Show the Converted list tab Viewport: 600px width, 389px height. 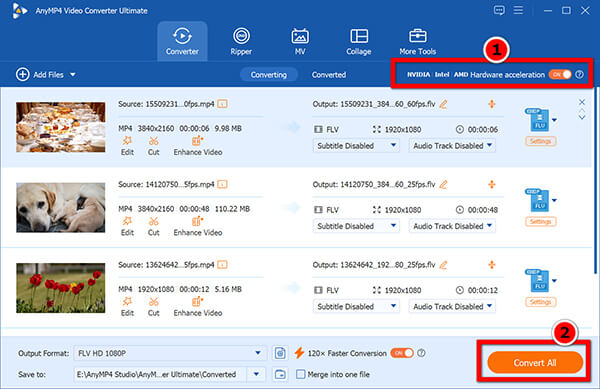click(329, 75)
